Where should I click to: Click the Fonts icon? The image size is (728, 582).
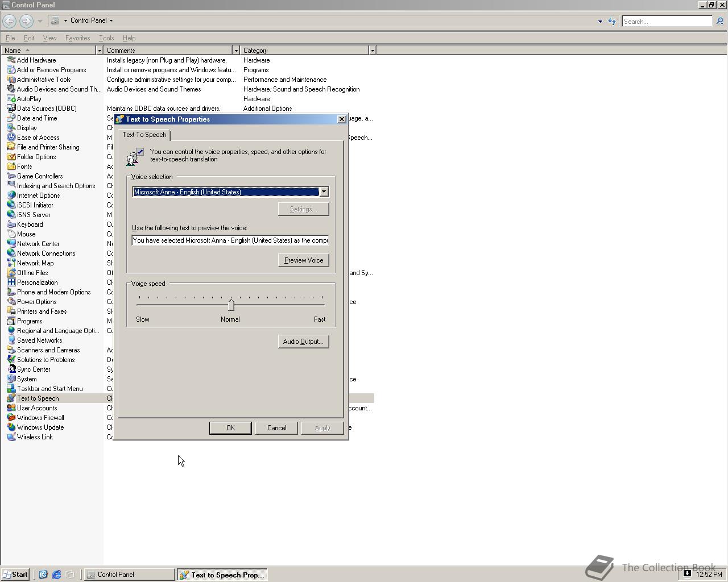pos(11,167)
